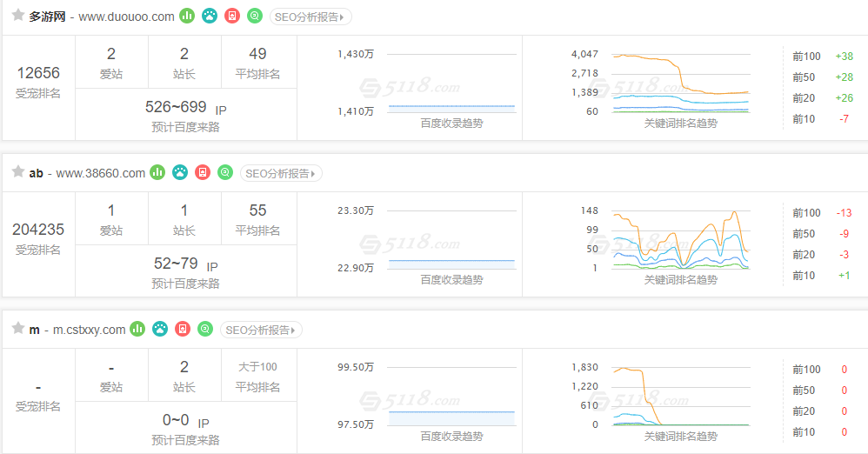
Task: Visit www.38660.com domain link
Action: pos(101,173)
